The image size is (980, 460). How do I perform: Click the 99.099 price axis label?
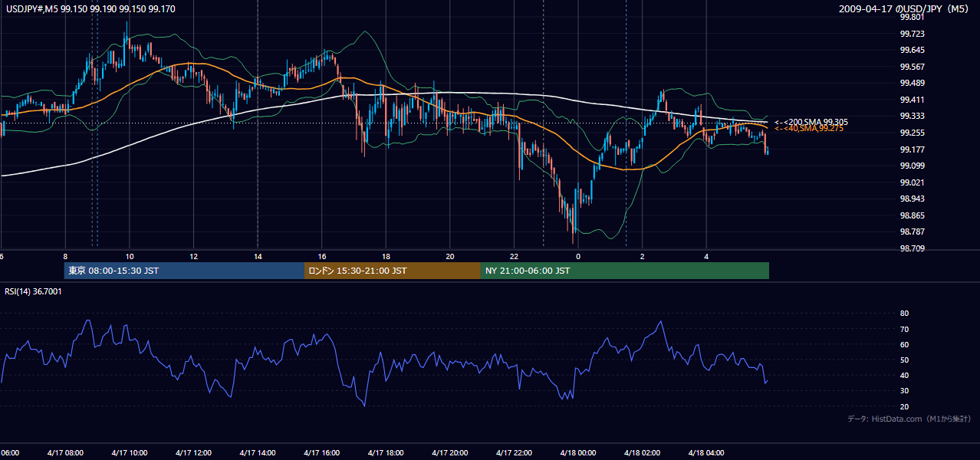point(912,166)
